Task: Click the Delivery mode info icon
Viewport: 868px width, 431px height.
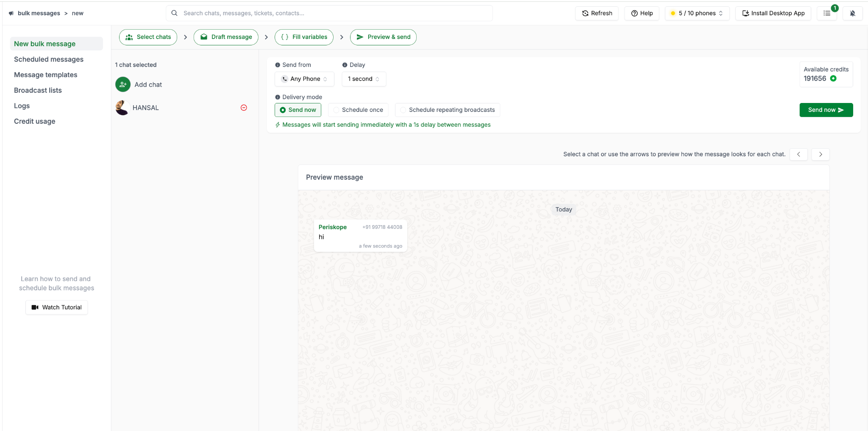Action: [278, 97]
